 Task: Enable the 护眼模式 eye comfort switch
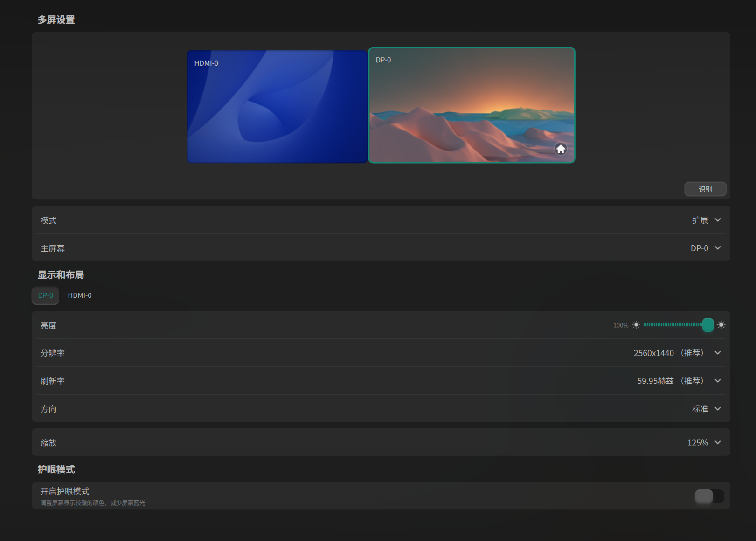709,496
